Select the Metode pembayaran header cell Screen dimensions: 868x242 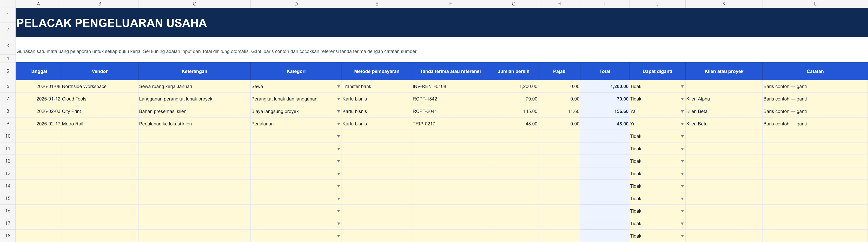(377, 71)
